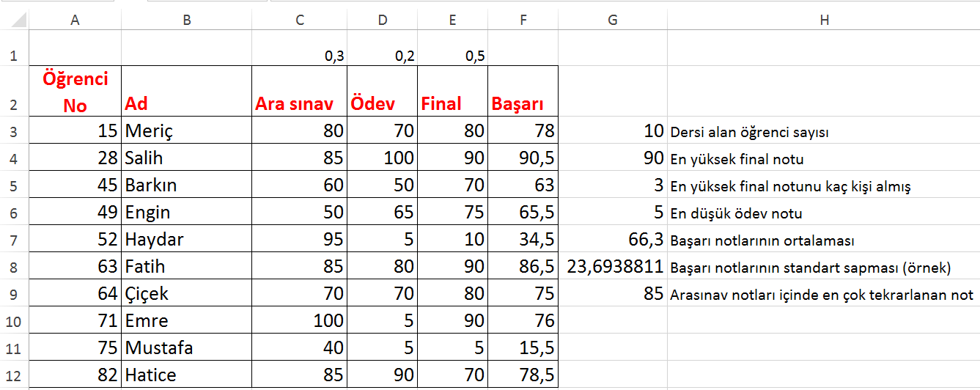Click row 7 header number
The width and height of the screenshot is (980, 390).
click(x=15, y=240)
